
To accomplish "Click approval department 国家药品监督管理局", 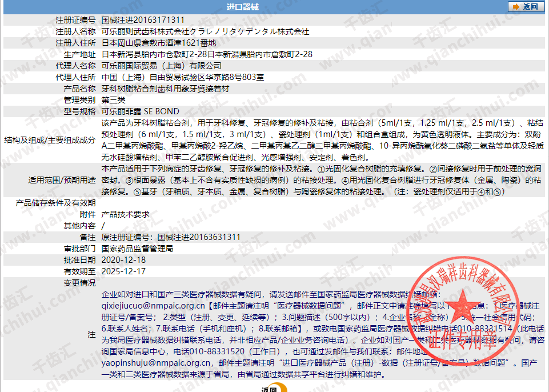I will pos(137,249).
